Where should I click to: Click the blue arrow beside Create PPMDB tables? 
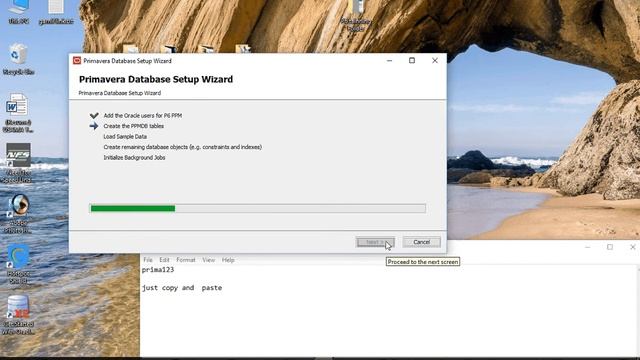click(x=94, y=126)
